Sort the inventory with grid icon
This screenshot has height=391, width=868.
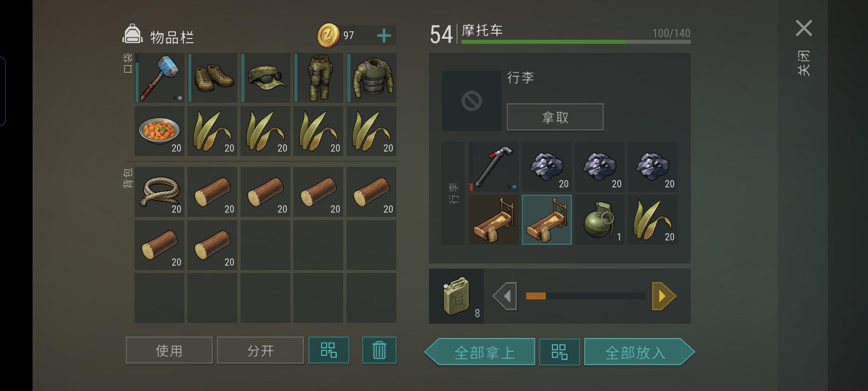[329, 350]
